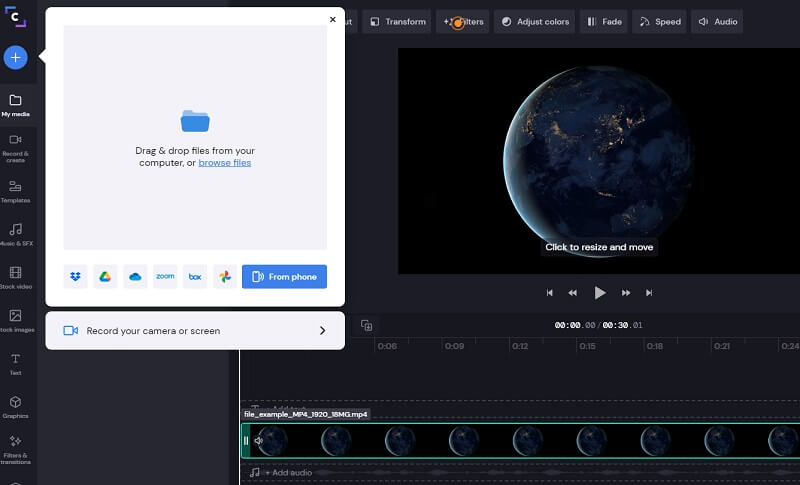Open Music & SFX sidebar tab

pos(16,234)
